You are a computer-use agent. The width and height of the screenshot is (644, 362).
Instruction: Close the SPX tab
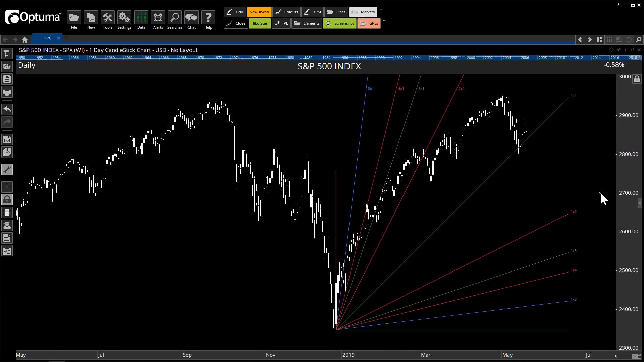[59, 38]
